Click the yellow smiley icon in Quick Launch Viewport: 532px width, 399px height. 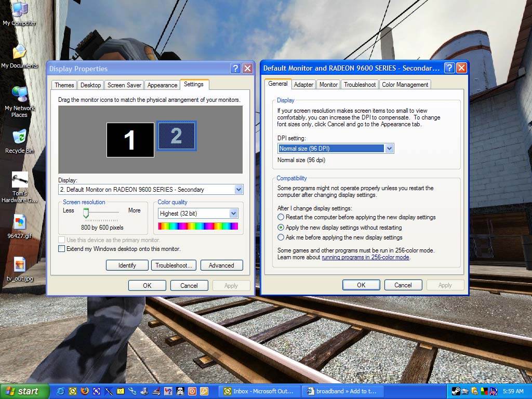tap(121, 391)
